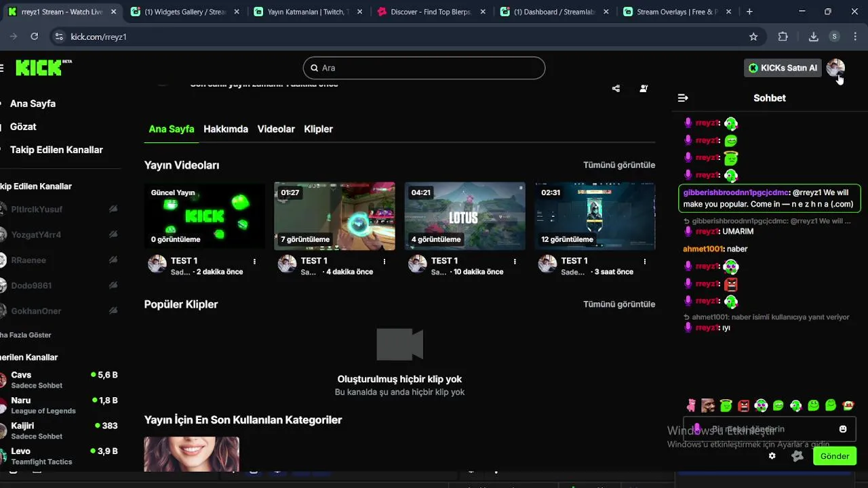Viewport: 868px width, 488px height.
Task: Open the recommended channel Levo
Action: [60, 456]
